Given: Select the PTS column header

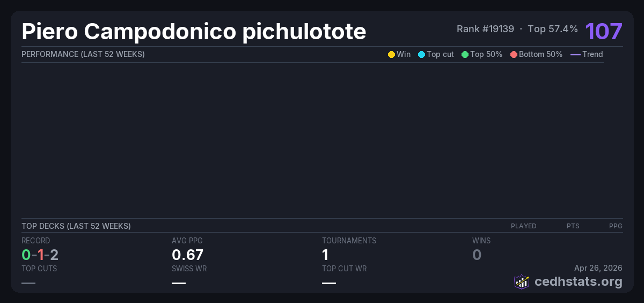Looking at the screenshot, I should tap(573, 226).
